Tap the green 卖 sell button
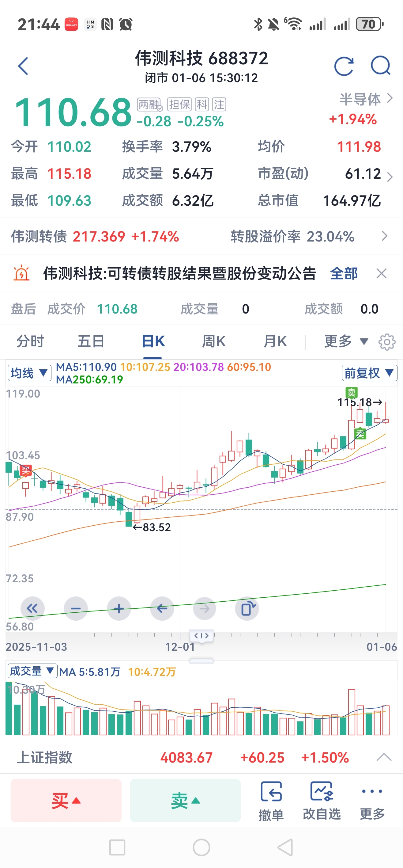Screen dimensions: 403x868 coord(186,801)
